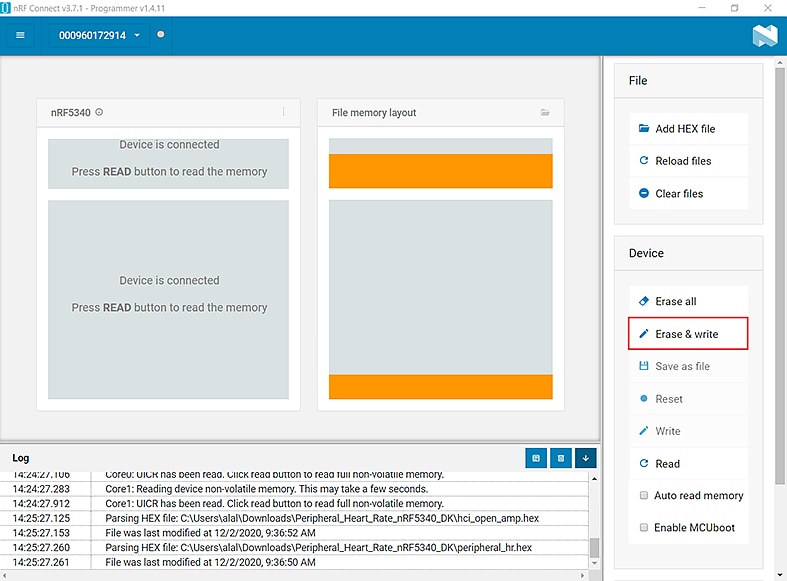This screenshot has width=787, height=581.
Task: Enable MCUboot checkbox
Action: click(643, 527)
